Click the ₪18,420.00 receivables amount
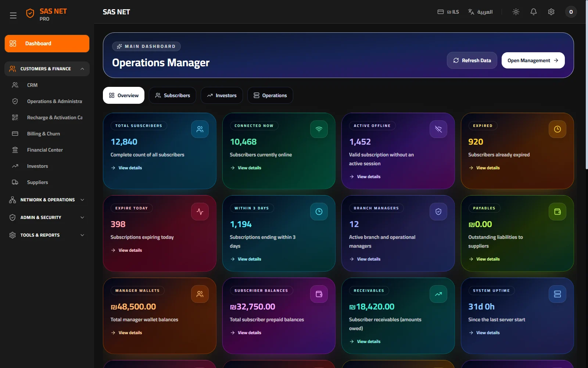 point(372,307)
